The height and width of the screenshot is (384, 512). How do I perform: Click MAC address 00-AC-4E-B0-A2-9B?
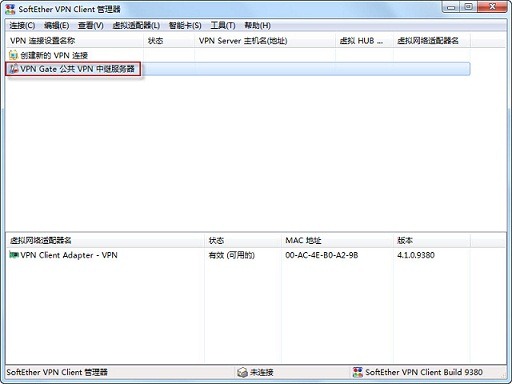322,255
